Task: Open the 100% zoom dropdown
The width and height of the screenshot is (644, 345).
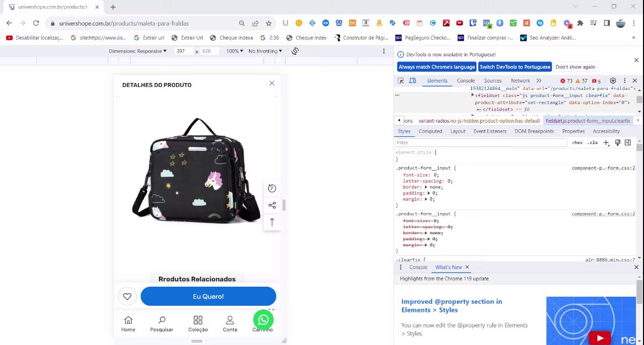Action: [234, 51]
